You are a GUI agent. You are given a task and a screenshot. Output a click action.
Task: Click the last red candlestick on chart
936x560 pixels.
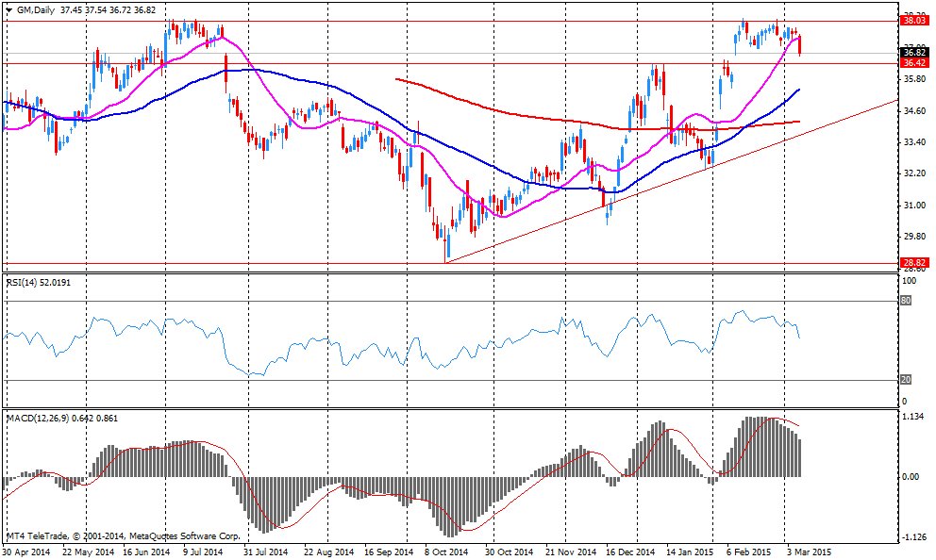[x=800, y=44]
